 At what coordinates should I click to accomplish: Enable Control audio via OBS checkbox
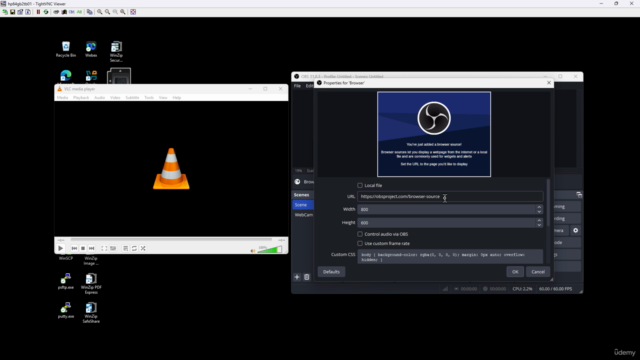[x=360, y=234]
